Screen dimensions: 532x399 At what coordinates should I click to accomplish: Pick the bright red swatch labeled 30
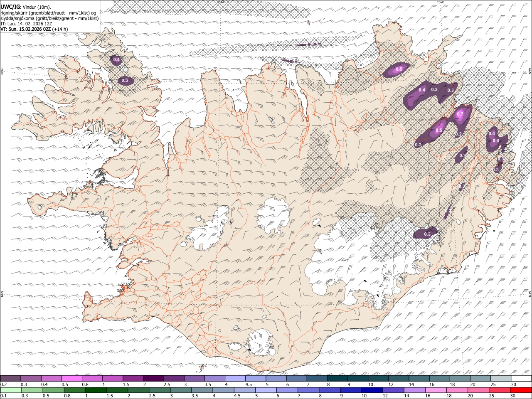click(x=521, y=390)
